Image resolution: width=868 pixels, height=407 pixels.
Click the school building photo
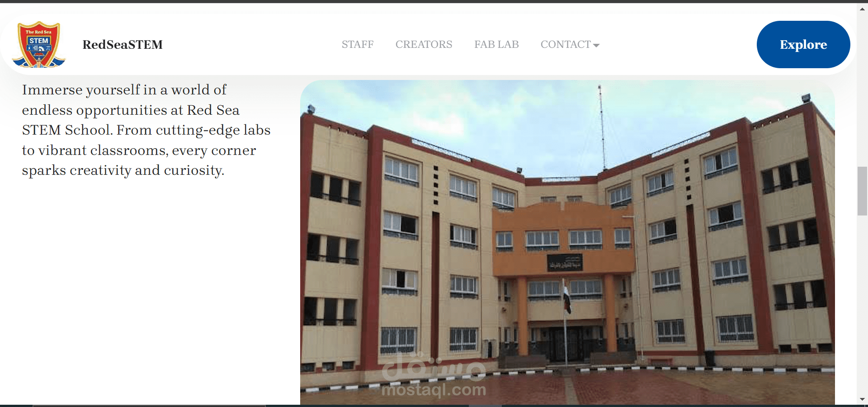coord(567,243)
